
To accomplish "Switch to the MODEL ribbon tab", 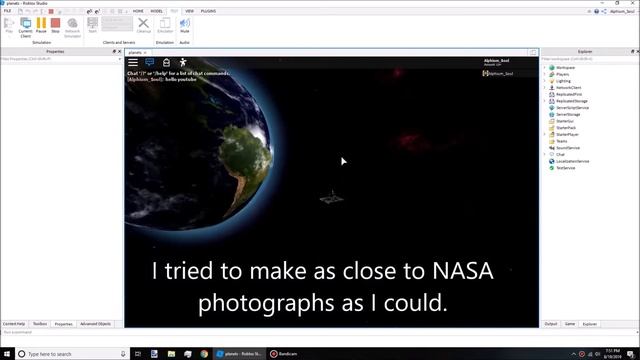I will coord(156,11).
